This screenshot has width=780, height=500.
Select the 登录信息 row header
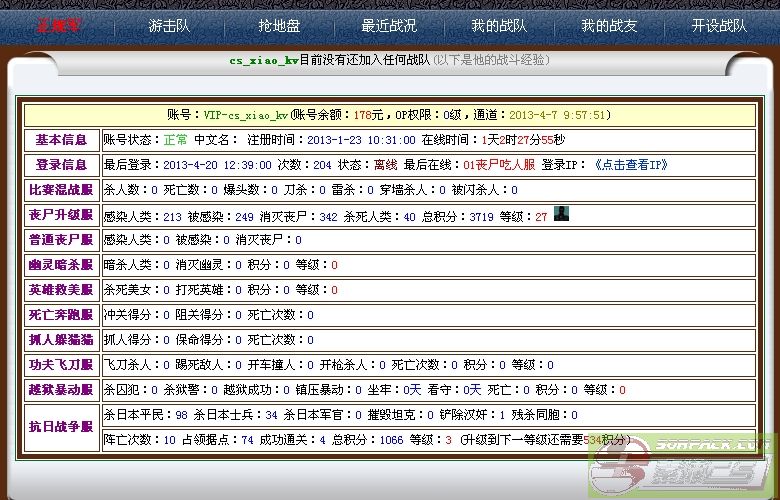(61, 165)
